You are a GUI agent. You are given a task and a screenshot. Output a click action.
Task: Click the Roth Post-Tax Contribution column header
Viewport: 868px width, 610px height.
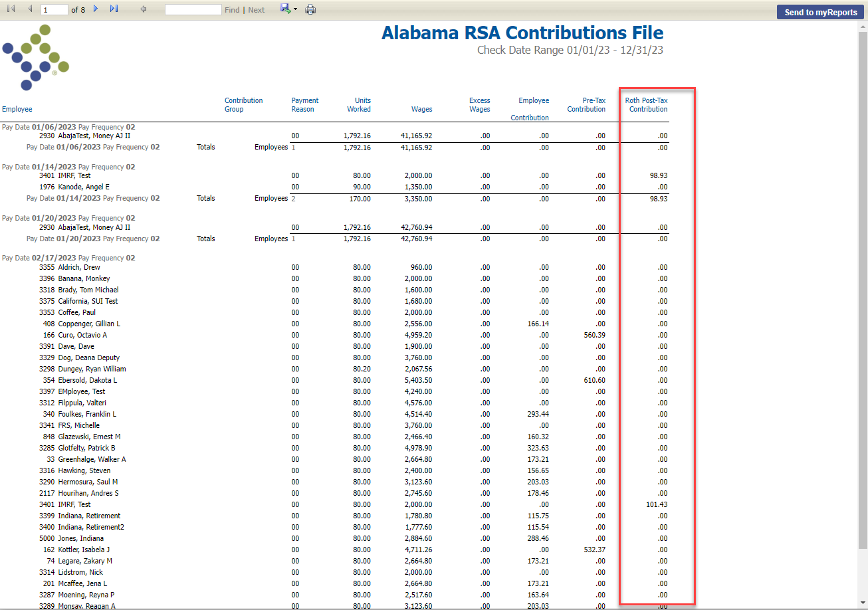647,105
